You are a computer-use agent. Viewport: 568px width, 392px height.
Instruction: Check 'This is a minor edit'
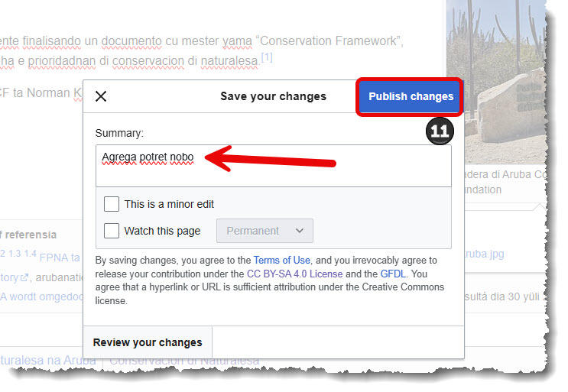(x=112, y=204)
